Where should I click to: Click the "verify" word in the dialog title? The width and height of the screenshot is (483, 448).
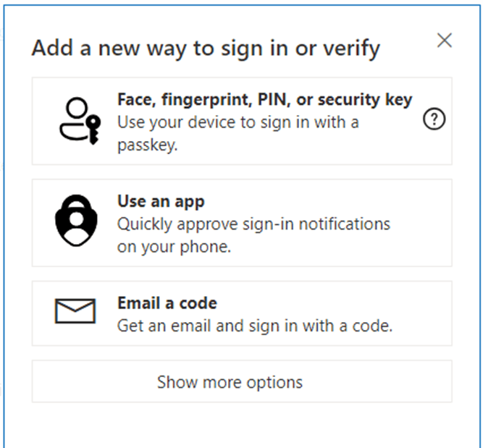351,48
